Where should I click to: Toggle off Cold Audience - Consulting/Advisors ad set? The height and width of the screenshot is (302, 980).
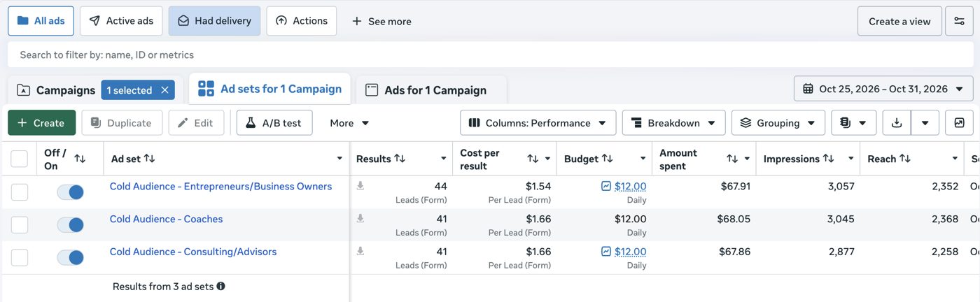coord(70,257)
